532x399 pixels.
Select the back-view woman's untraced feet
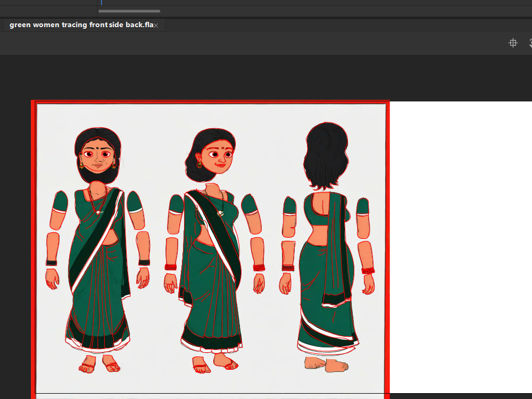tap(327, 364)
